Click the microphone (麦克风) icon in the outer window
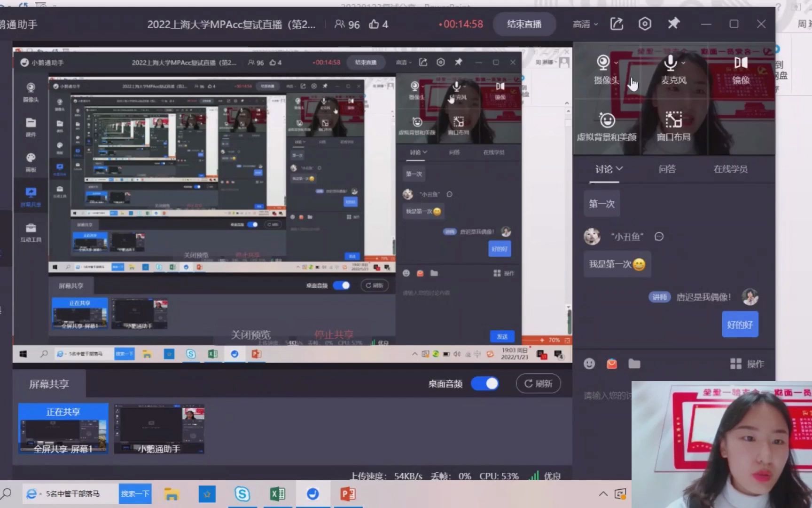 pos(671,63)
